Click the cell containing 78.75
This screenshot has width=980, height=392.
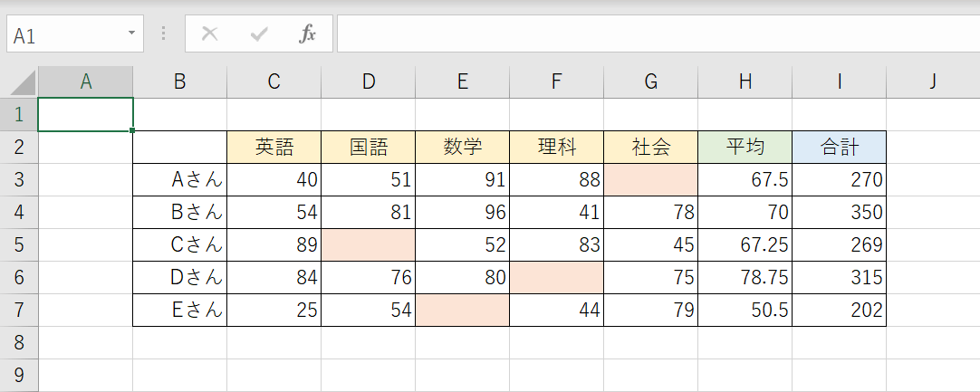pyautogui.click(x=745, y=278)
